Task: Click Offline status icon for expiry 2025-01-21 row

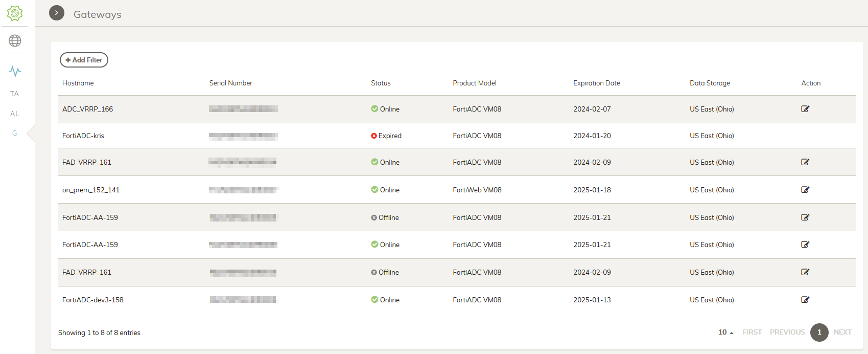Action: [374, 217]
